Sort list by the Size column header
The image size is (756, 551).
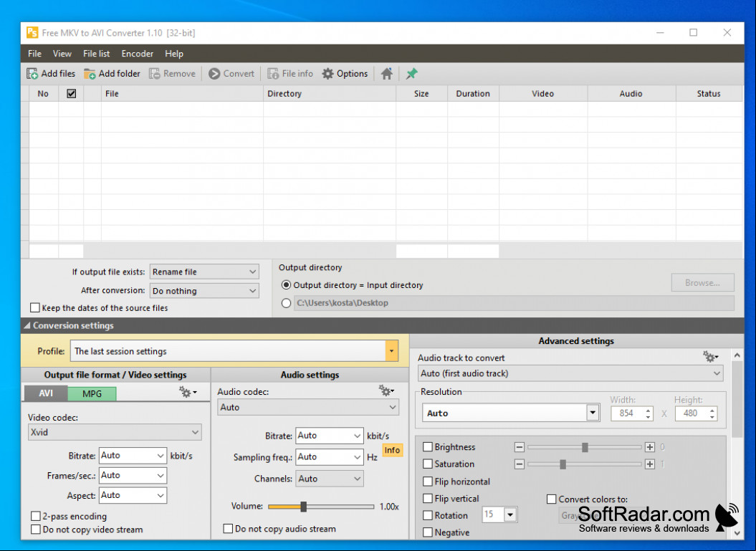click(x=421, y=94)
